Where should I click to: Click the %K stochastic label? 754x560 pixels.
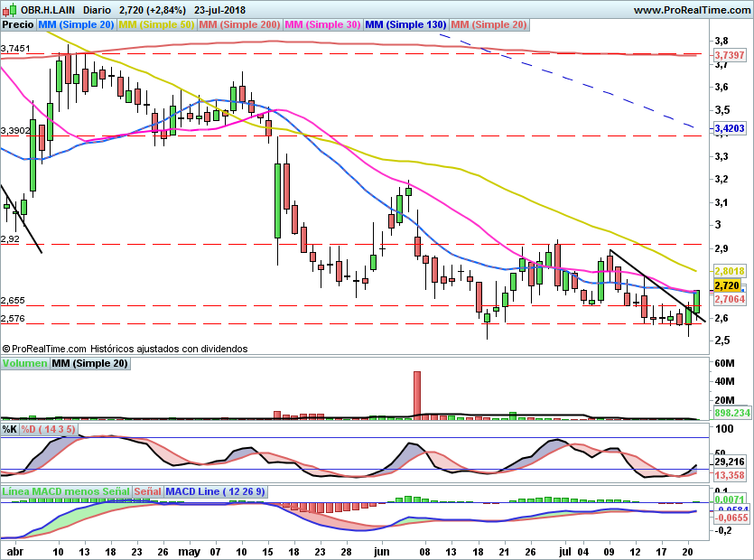(10, 428)
